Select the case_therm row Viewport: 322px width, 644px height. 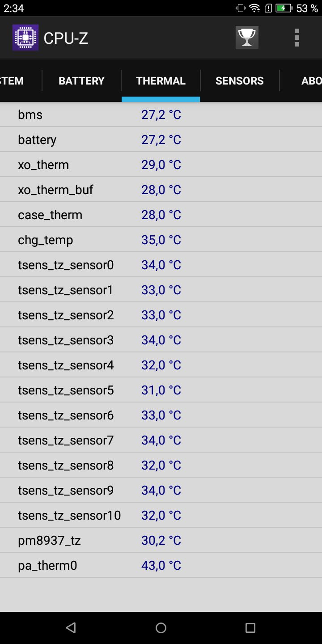[x=161, y=215]
